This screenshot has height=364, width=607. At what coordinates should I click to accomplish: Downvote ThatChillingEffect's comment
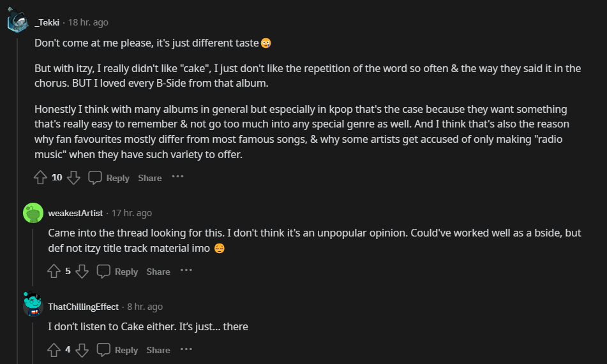coord(82,350)
